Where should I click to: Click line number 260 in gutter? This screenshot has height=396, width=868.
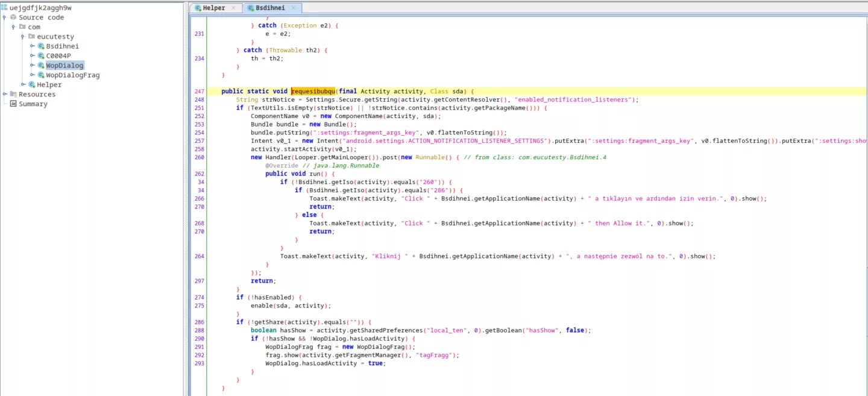tap(200, 157)
